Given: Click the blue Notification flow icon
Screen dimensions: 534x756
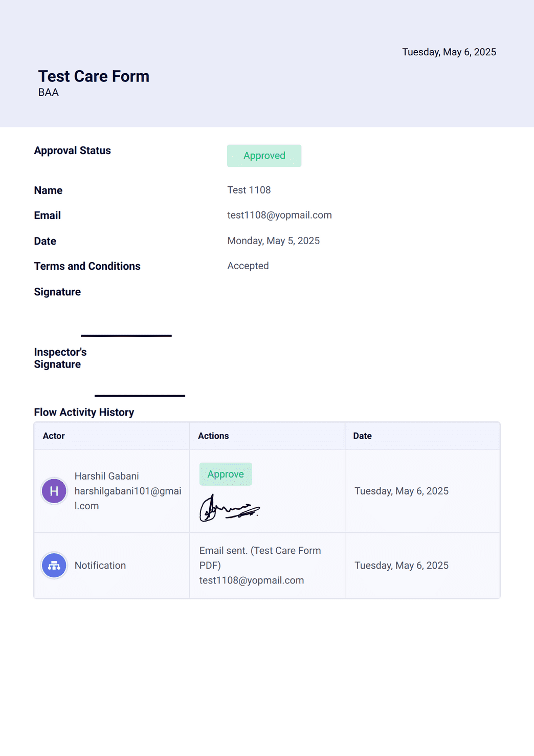Looking at the screenshot, I should 54,566.
